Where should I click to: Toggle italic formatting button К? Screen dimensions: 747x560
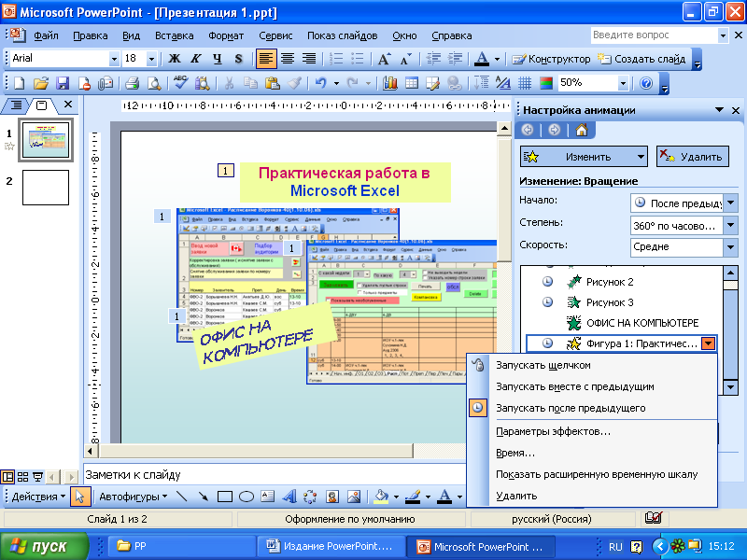pos(196,59)
